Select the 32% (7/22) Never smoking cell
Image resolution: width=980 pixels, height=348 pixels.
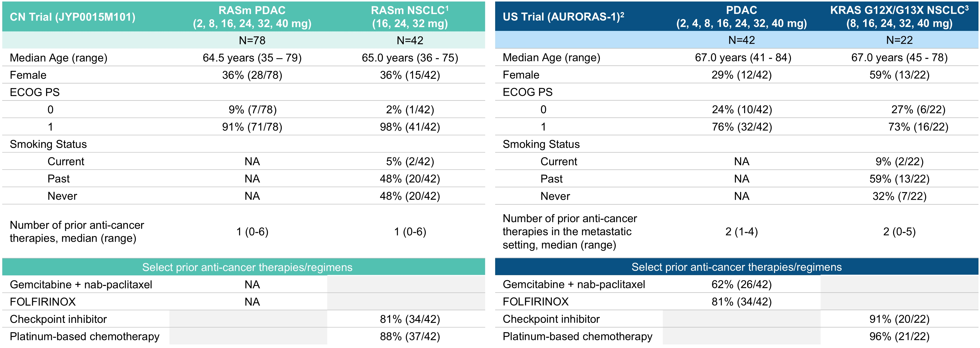click(899, 196)
